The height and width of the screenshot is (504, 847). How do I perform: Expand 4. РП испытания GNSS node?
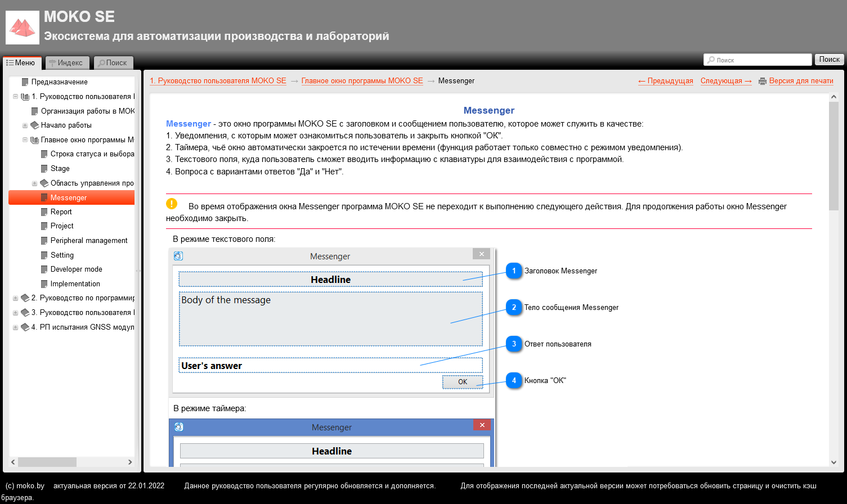(15, 327)
